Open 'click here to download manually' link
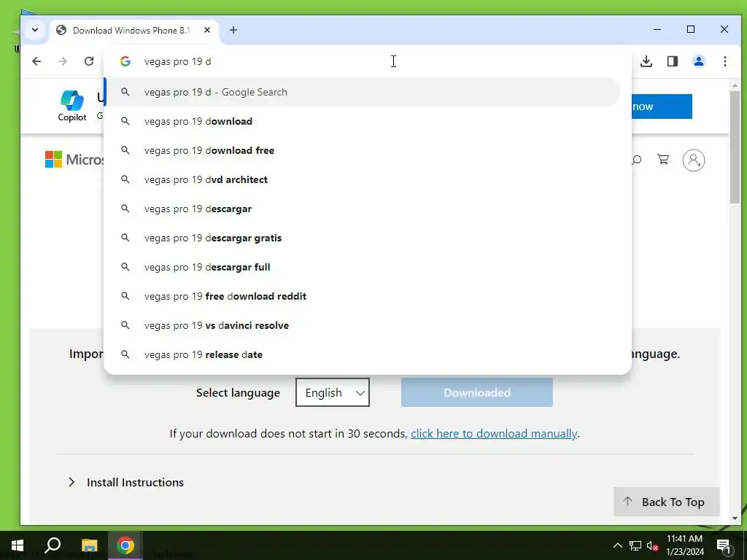The image size is (747, 560). (x=494, y=433)
